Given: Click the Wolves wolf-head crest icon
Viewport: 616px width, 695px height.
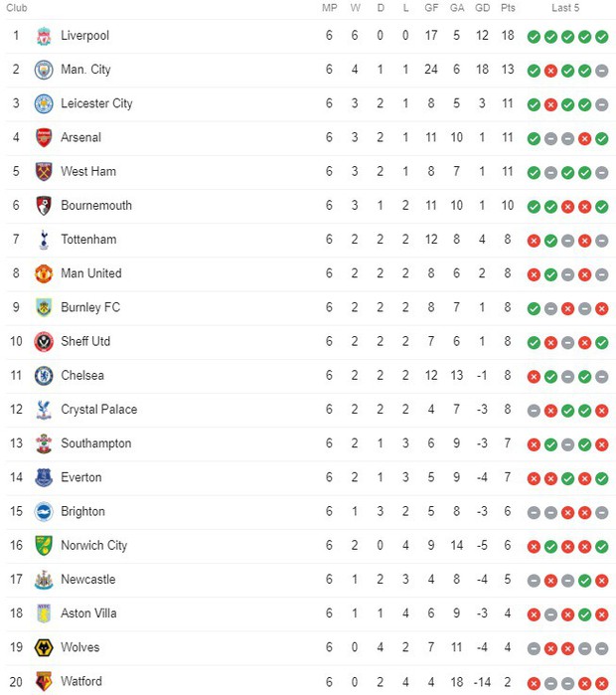Looking at the screenshot, I should 44,648.
